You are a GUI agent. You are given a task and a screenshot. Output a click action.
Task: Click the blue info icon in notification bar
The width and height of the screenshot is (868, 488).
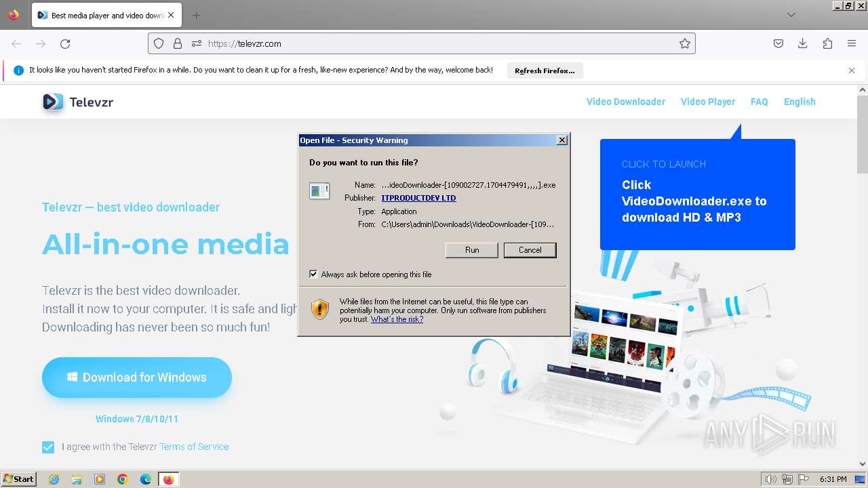click(18, 70)
